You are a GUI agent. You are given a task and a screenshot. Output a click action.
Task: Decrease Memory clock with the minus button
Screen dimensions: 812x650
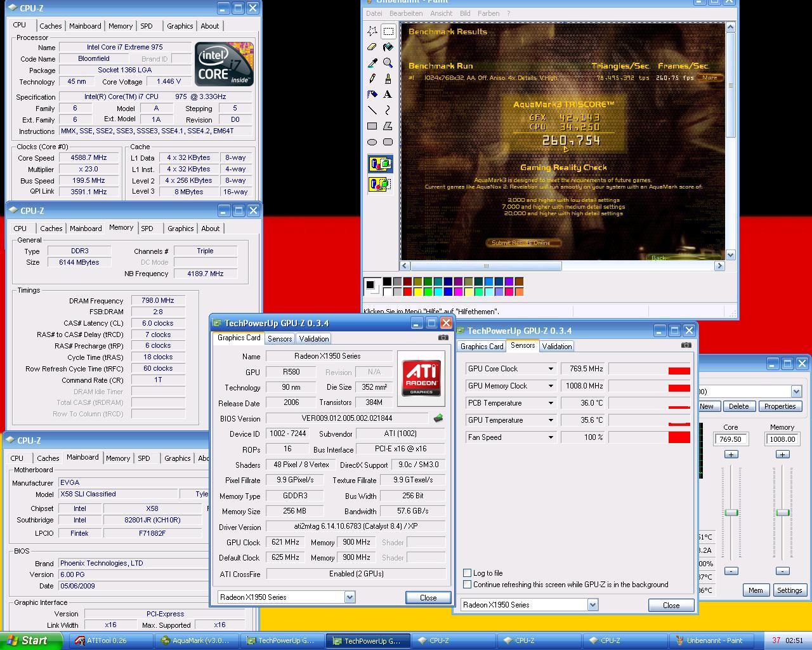coord(782,571)
